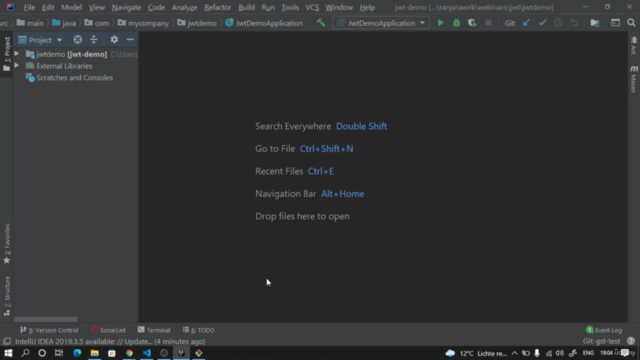Open Windows search from taskbar
The image size is (640, 360).
[25, 353]
